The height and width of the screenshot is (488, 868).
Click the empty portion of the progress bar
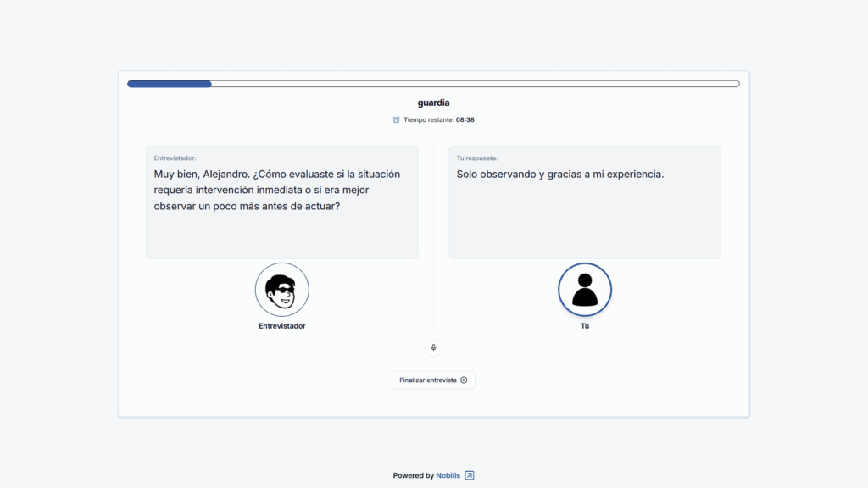(x=475, y=84)
